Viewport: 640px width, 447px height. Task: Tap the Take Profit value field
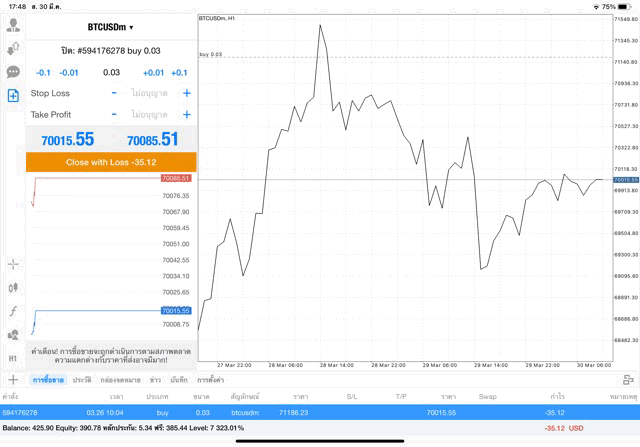pos(150,114)
